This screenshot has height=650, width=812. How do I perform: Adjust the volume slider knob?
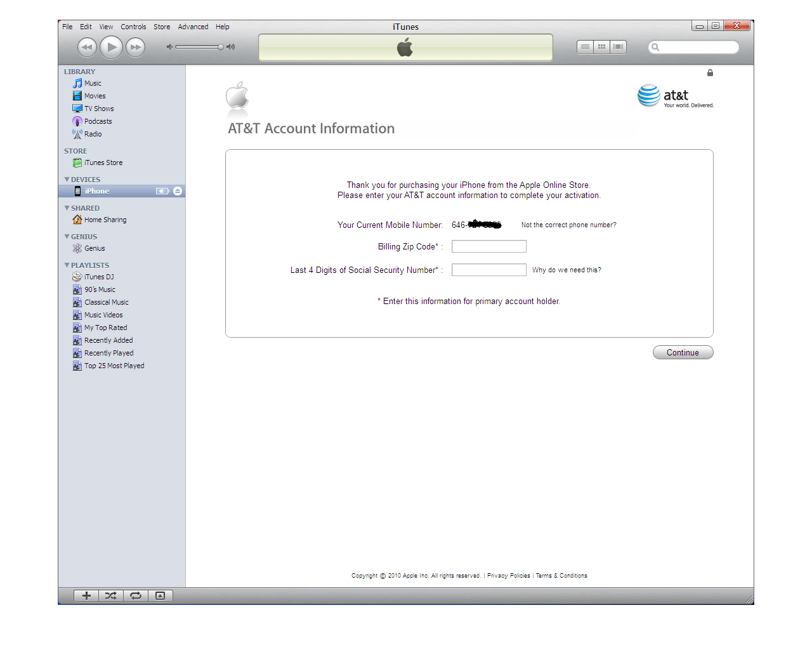[221, 47]
